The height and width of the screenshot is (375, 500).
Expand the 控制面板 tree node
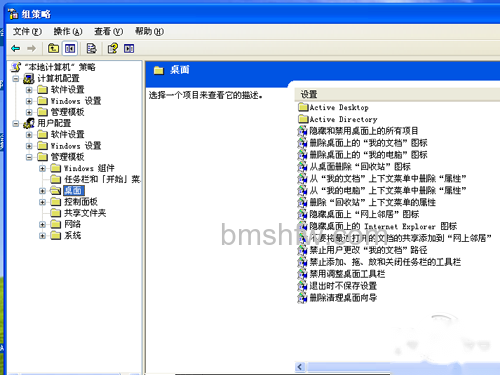[x=42, y=202]
